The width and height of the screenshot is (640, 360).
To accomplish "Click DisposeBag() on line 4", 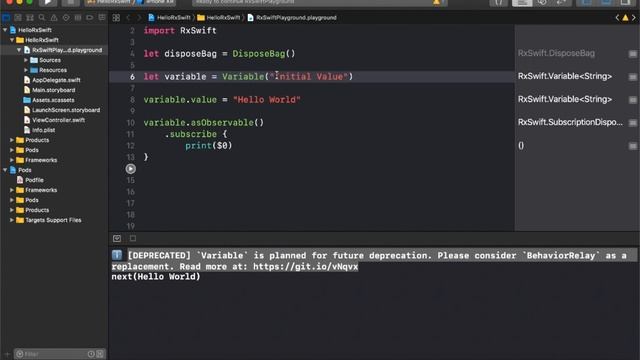I will pyautogui.click(x=264, y=53).
